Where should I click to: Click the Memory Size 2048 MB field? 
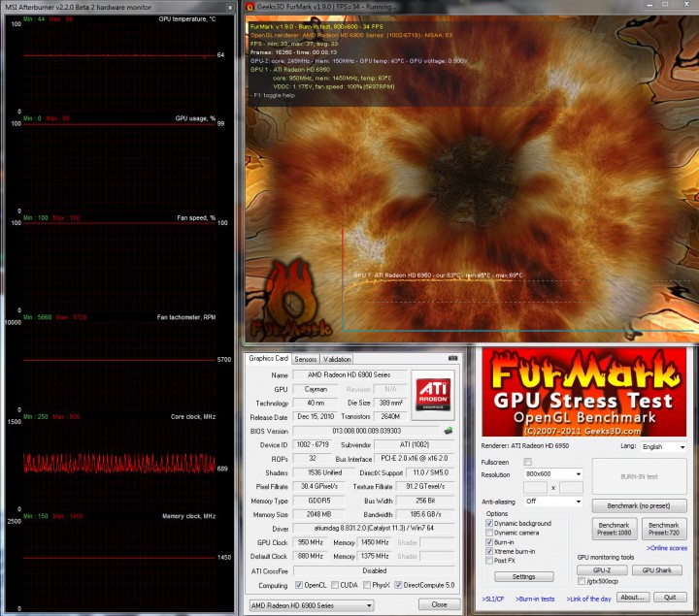(x=318, y=514)
